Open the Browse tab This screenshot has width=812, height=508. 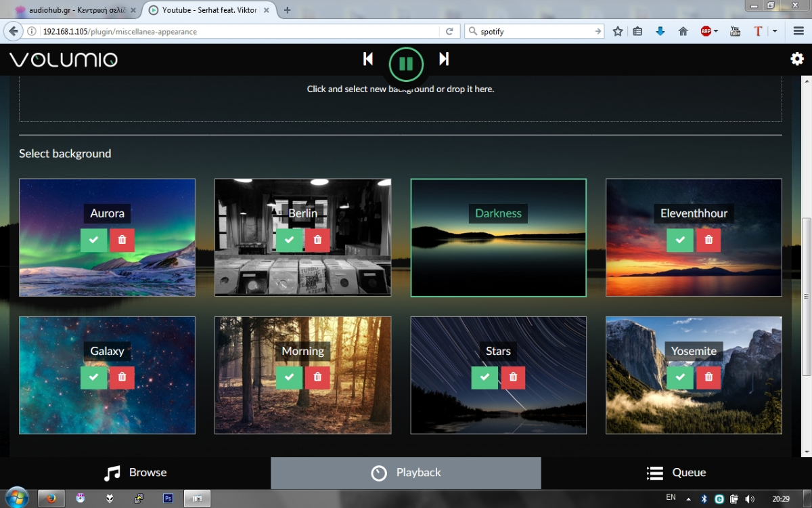pyautogui.click(x=135, y=473)
